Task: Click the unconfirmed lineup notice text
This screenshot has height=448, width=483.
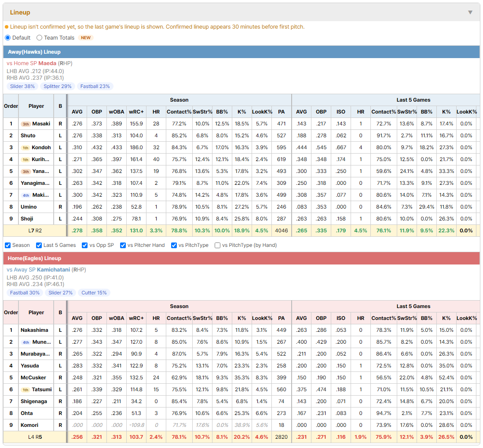Action: point(157,27)
